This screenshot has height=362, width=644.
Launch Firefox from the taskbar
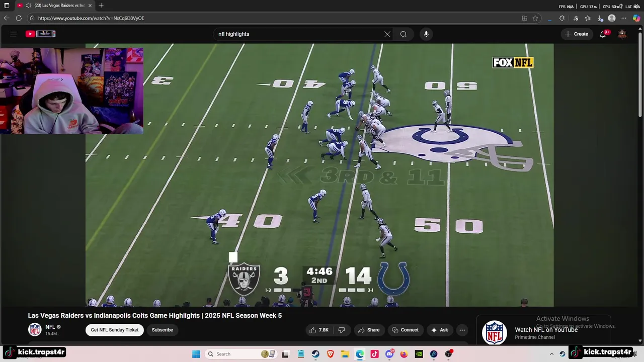(x=404, y=354)
